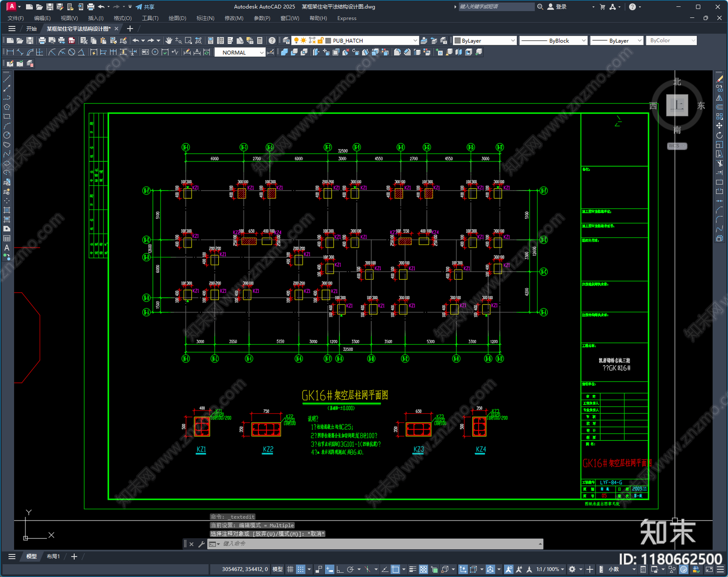This screenshot has height=577, width=728.
Task: Close the 某框架住宅平法结构设计图 drawing tab
Action: (116, 29)
